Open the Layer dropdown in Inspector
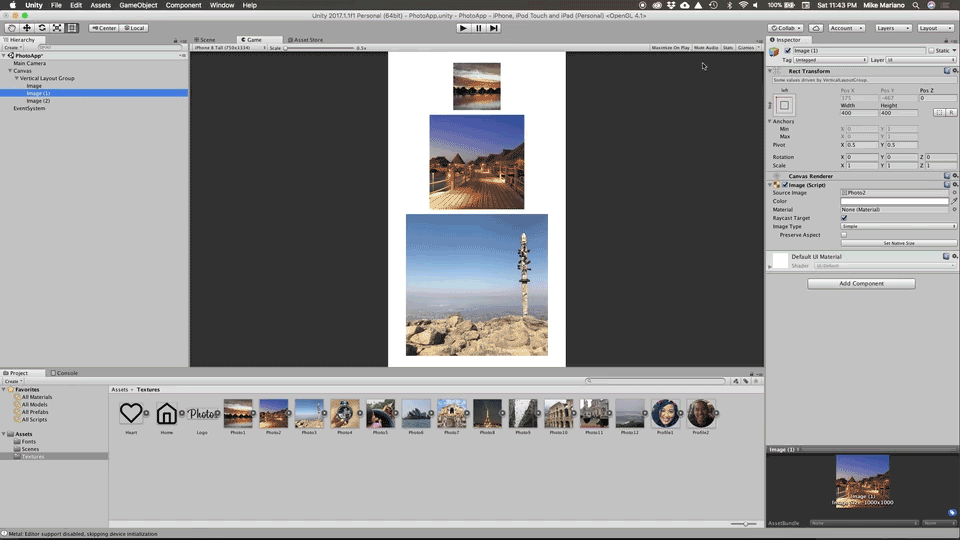The width and height of the screenshot is (960, 540). (x=921, y=60)
